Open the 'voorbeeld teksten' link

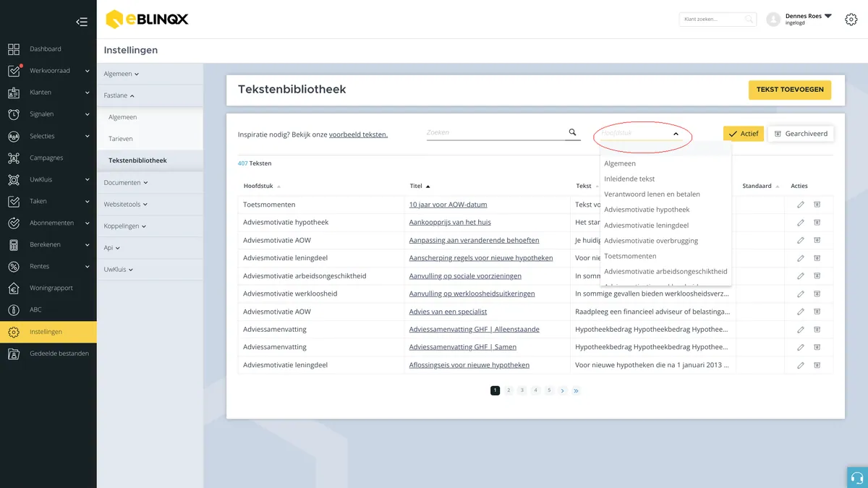click(358, 134)
